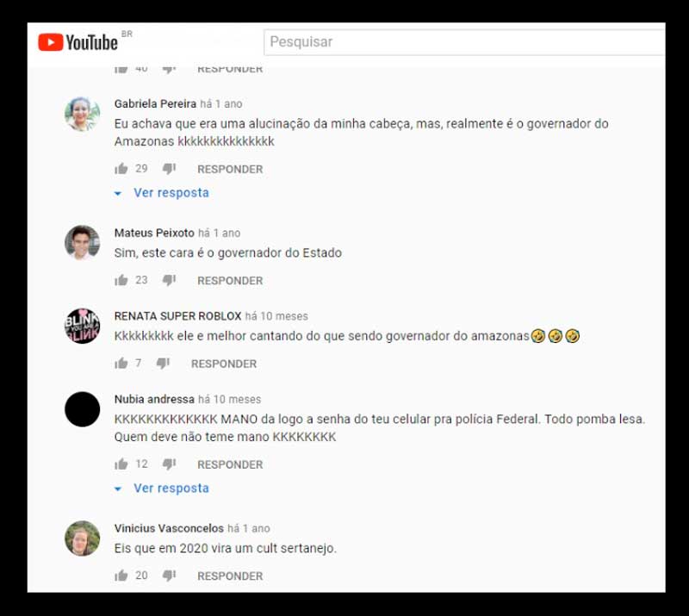689x616 pixels.
Task: Reply to Vinicius Vasconcelos's comment via RESPONDER
Action: [230, 576]
